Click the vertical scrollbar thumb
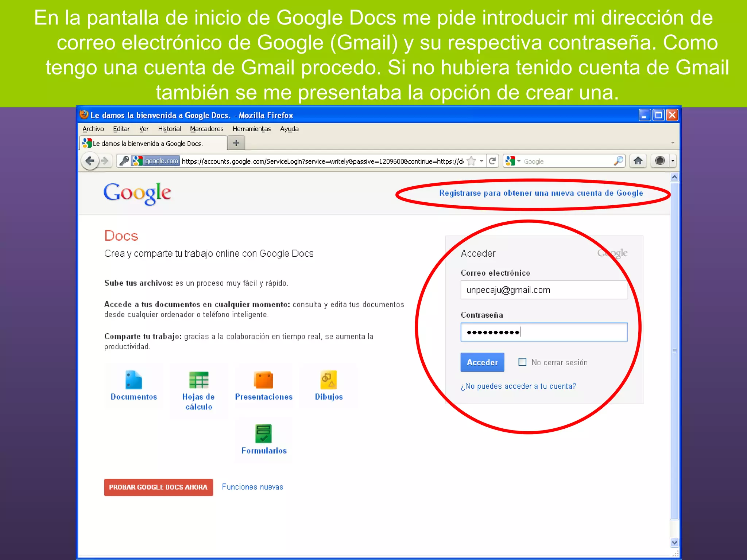Viewport: 747px width, 560px height. (674, 351)
